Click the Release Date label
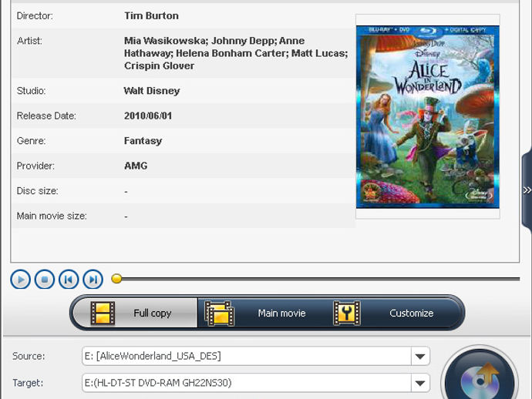The width and height of the screenshot is (532, 399). [x=46, y=116]
